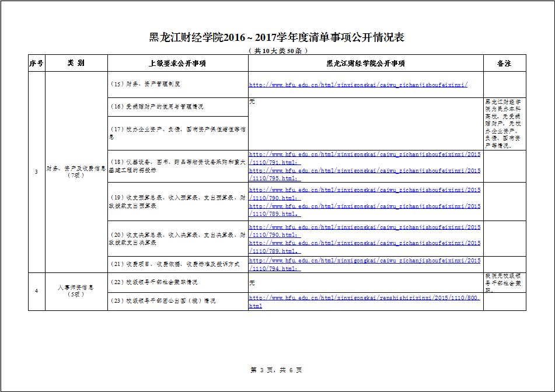The height and width of the screenshot is (392, 555).
Task: Click the 黑龙江财经学院公开事项 column header
Action: coord(365,63)
